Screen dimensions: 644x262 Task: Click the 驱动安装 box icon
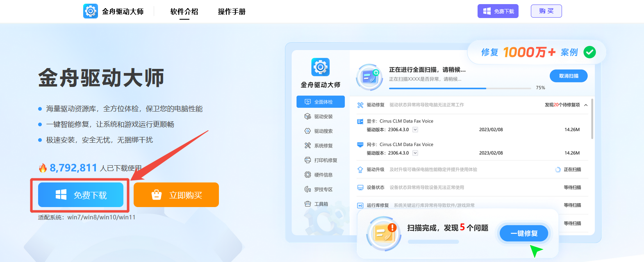click(308, 116)
